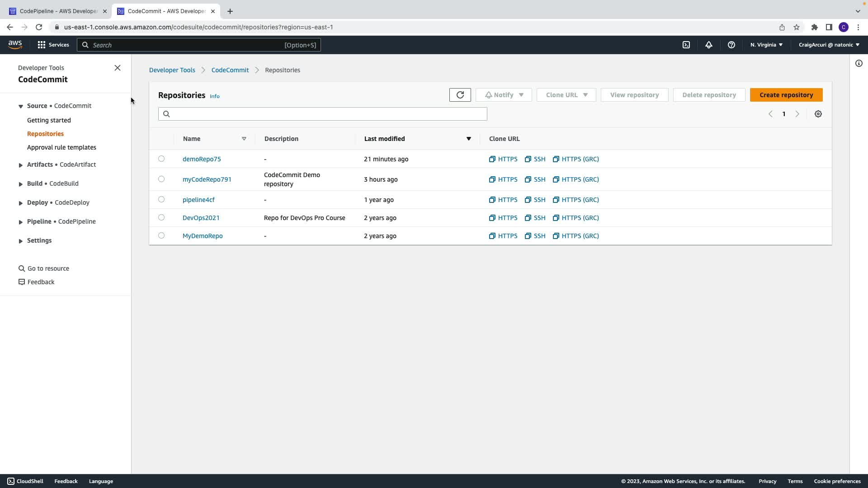Open the N. Virginia region dropdown
The width and height of the screenshot is (868, 488).
766,45
